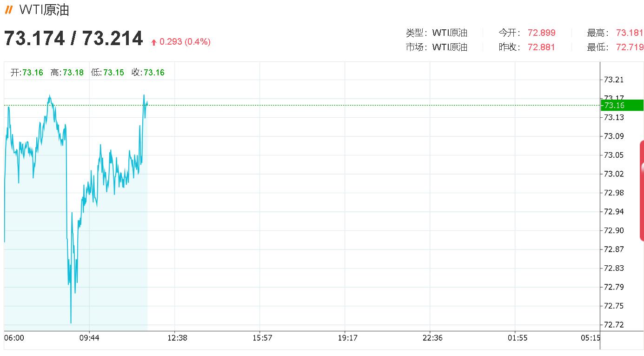The height and width of the screenshot is (356, 644).
Task: Click the 收:73.16 close value in chart legend
Action: [148, 73]
